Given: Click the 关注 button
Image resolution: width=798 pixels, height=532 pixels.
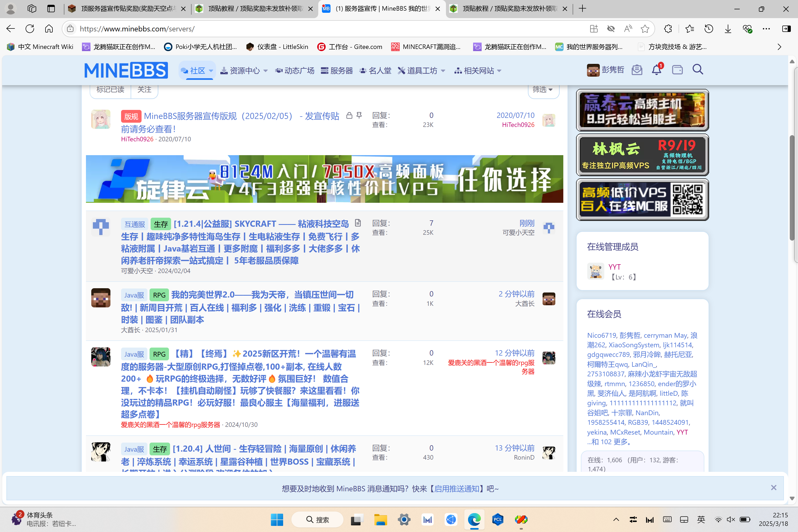Looking at the screenshot, I should click(x=144, y=90).
